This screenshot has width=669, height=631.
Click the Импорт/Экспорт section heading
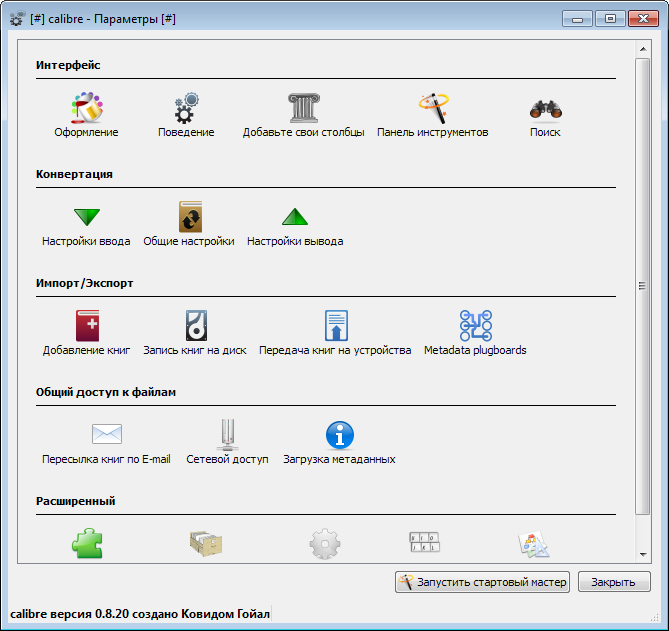84,283
